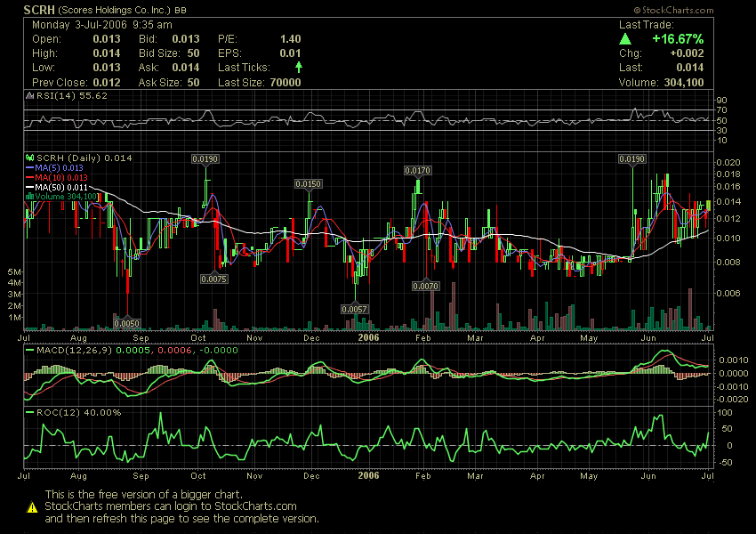
Task: Click '(Scores Holdings Co. Inc.)' company name
Action: tap(114, 10)
